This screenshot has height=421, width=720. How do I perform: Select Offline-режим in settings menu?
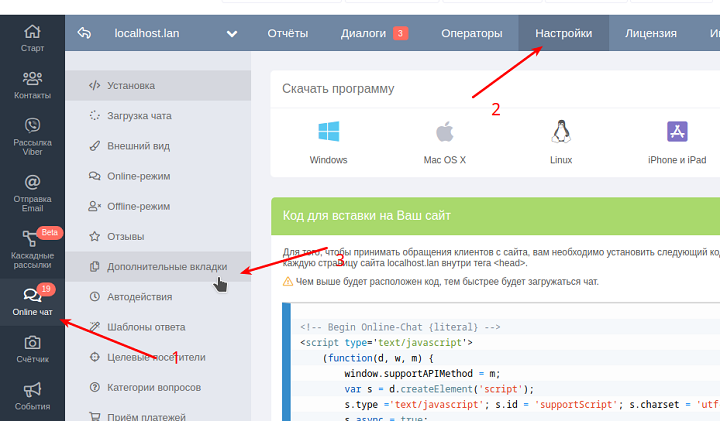(x=158, y=207)
